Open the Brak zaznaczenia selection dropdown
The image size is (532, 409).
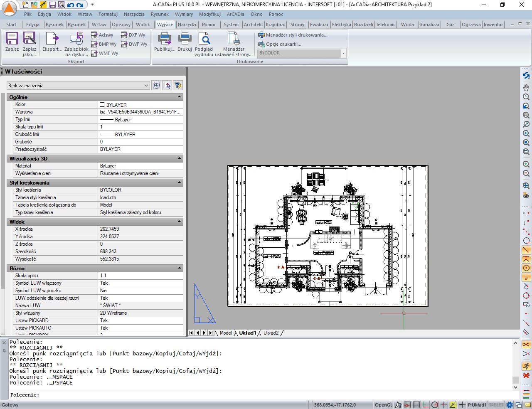[x=78, y=85]
